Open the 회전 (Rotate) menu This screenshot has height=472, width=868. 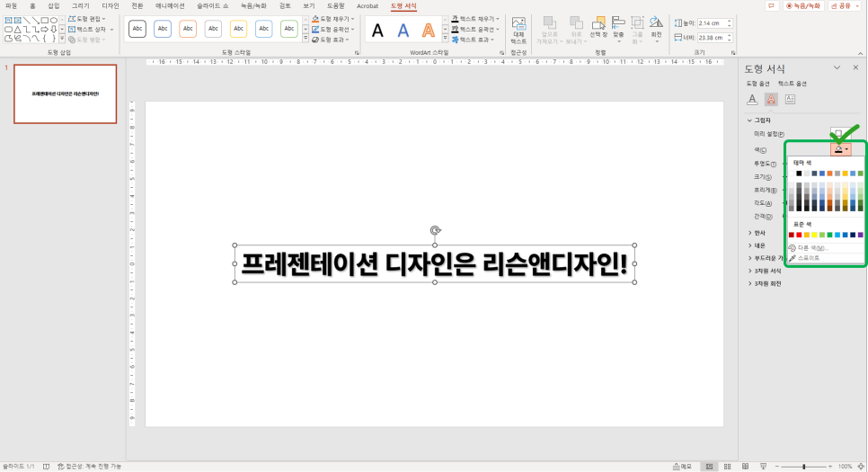point(656,29)
